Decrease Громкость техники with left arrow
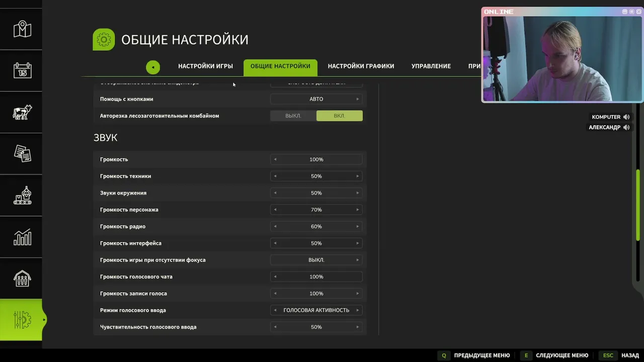Image resolution: width=644 pixels, height=362 pixels. pyautogui.click(x=275, y=176)
